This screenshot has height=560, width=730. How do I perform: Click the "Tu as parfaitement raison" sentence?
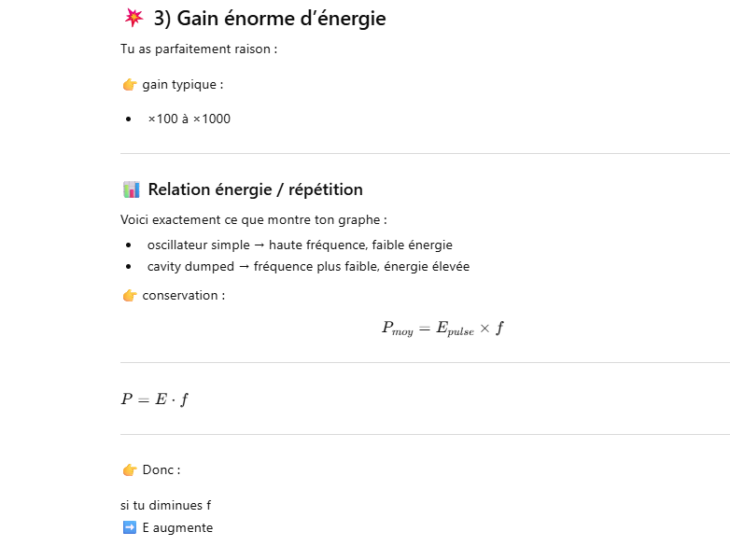tap(199, 49)
